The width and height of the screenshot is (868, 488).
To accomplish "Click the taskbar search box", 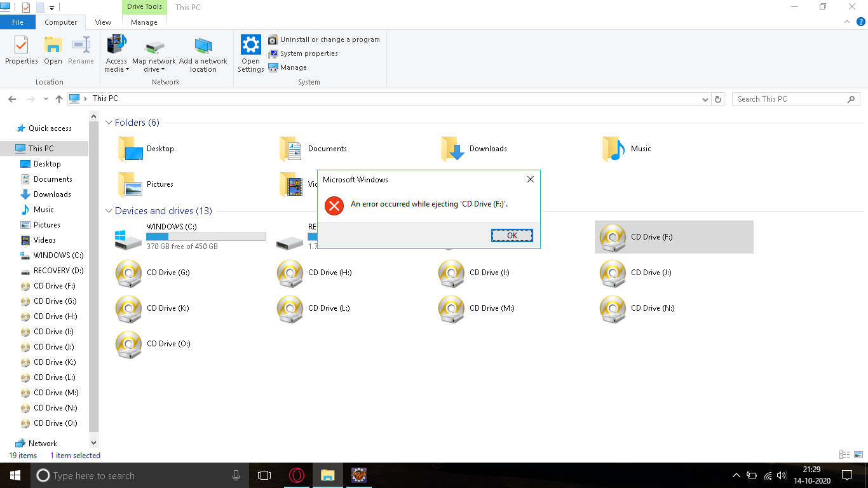I will tap(140, 475).
